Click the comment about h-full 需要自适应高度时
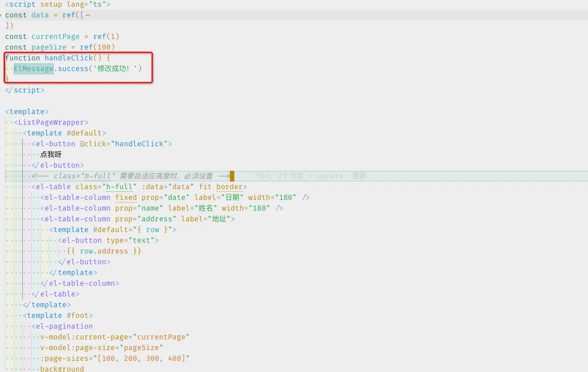 [131, 176]
